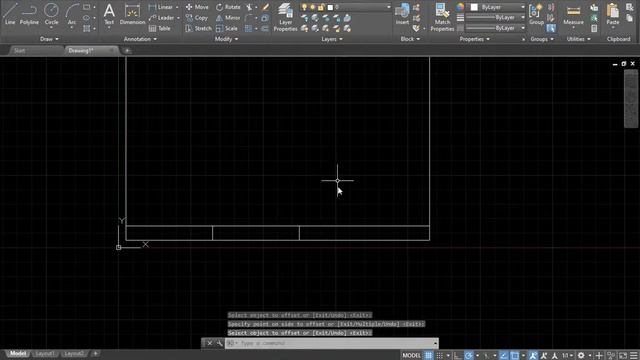640x360 pixels.
Task: Select the Copy tool
Action: pyautogui.click(x=197, y=18)
